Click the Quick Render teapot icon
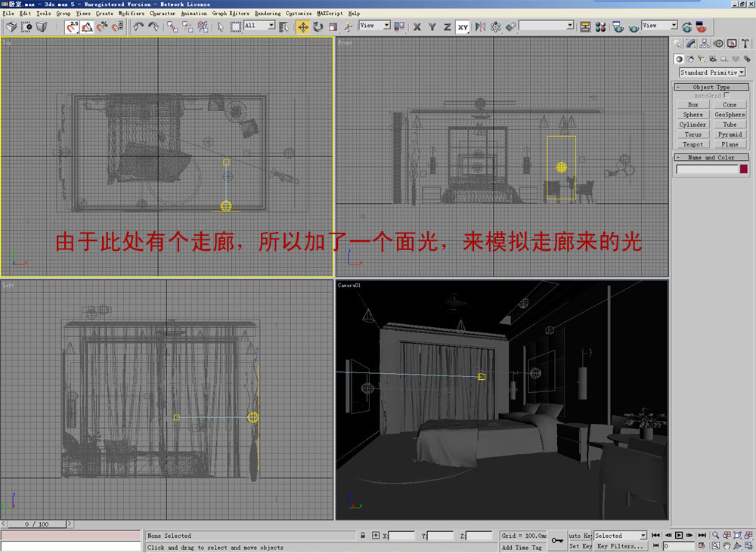Screen dimensions: 756x553 [x=634, y=27]
